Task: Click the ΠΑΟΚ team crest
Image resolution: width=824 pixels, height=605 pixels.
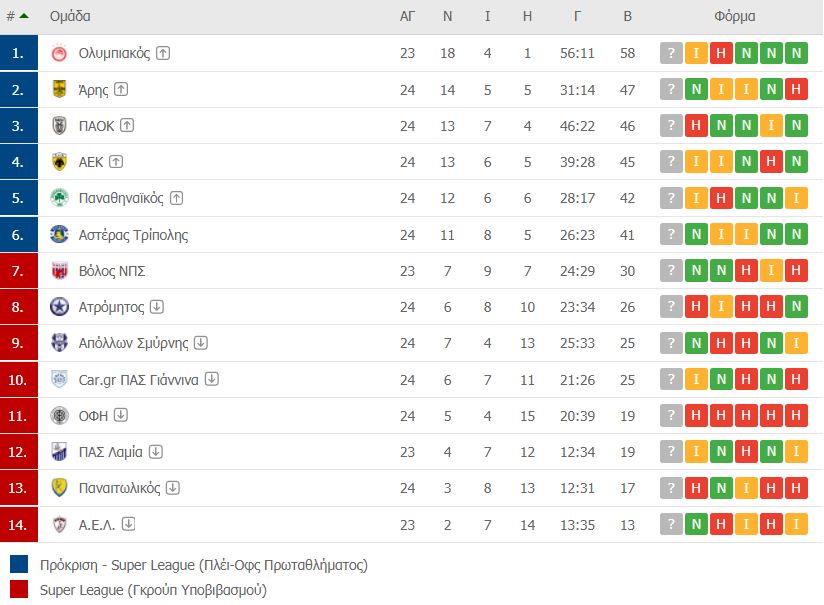Action: pyautogui.click(x=59, y=125)
